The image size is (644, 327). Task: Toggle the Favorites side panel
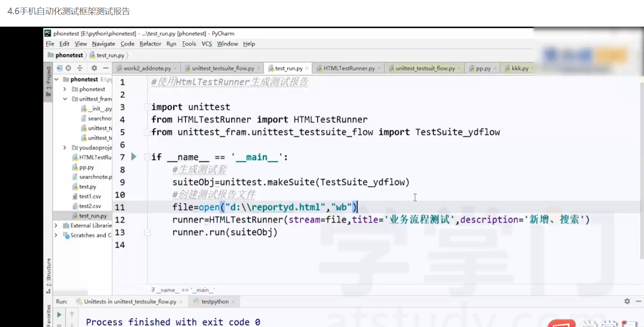click(49, 315)
